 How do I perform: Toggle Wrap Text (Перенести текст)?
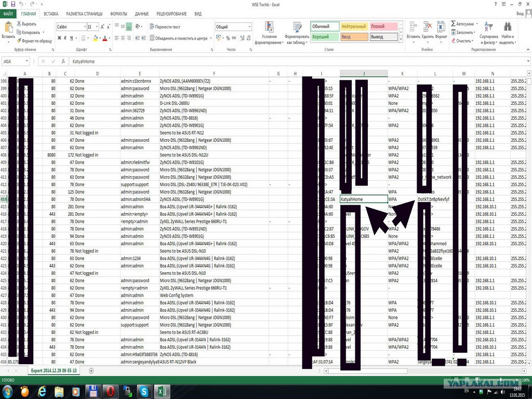click(x=165, y=26)
